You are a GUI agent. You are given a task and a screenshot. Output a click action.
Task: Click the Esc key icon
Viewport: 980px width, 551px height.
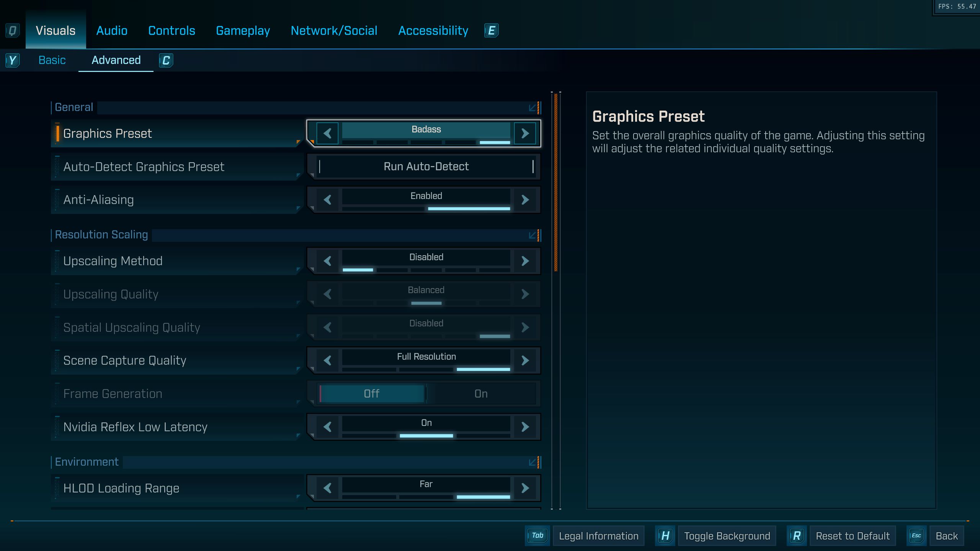tap(916, 536)
